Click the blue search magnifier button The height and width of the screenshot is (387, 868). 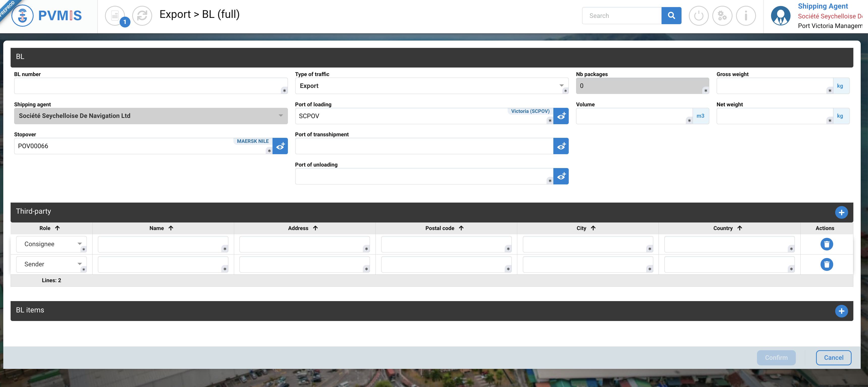pos(671,15)
